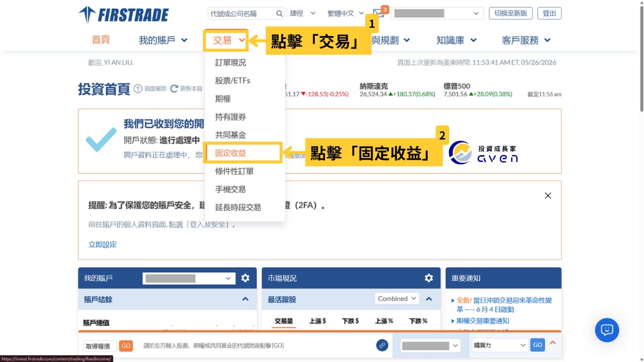
Task: Open the 購買力 dropdown in bottom bar
Action: click(x=500, y=345)
